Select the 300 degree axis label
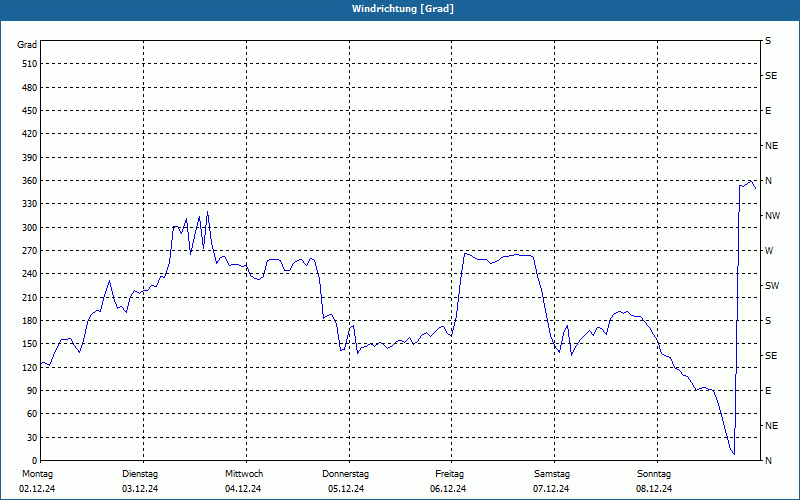Screen dimensions: 800x500 [x=30, y=227]
